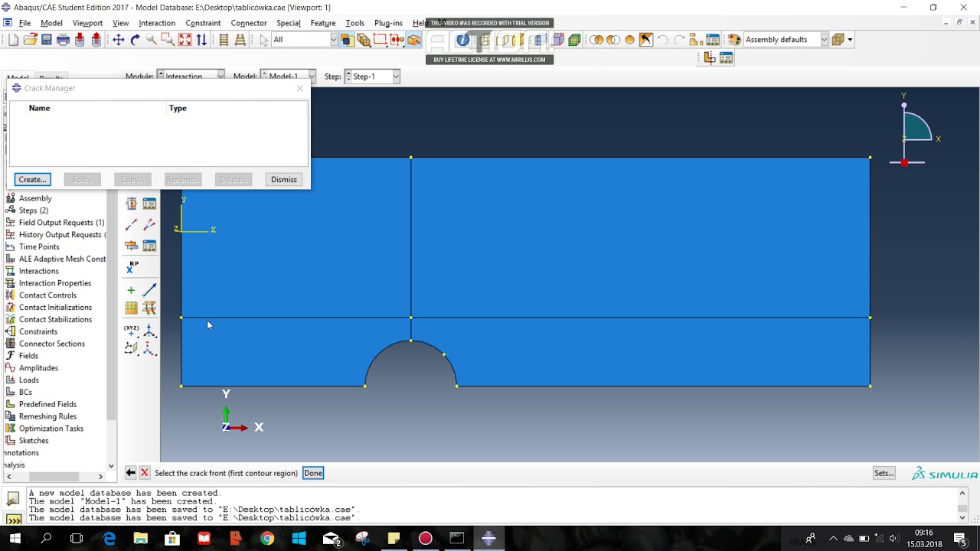This screenshot has height=551, width=980.
Task: Click the Color Code palette icon
Action: pyautogui.click(x=734, y=40)
